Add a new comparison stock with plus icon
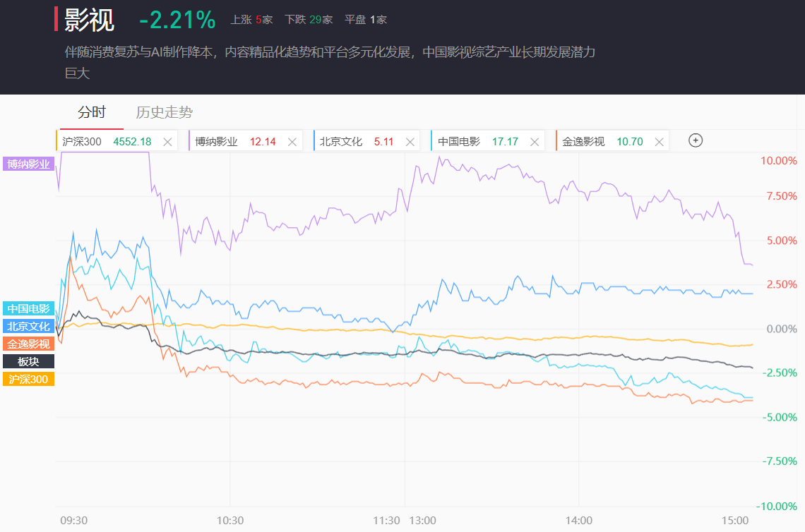805x532 pixels. point(696,140)
